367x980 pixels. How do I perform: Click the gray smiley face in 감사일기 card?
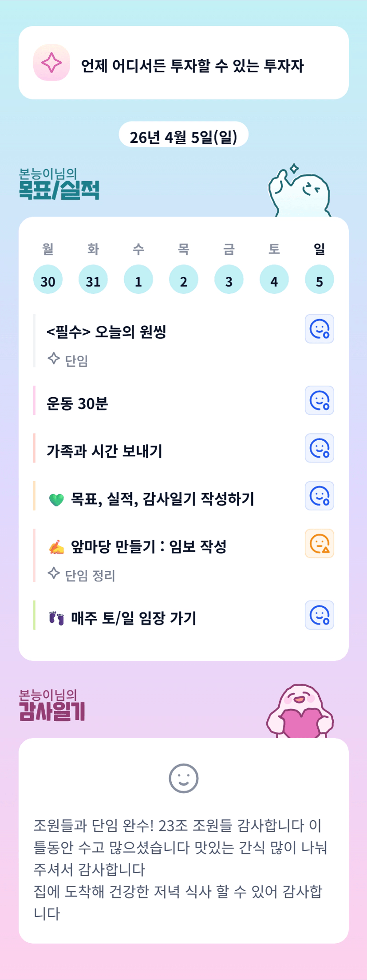(x=183, y=778)
